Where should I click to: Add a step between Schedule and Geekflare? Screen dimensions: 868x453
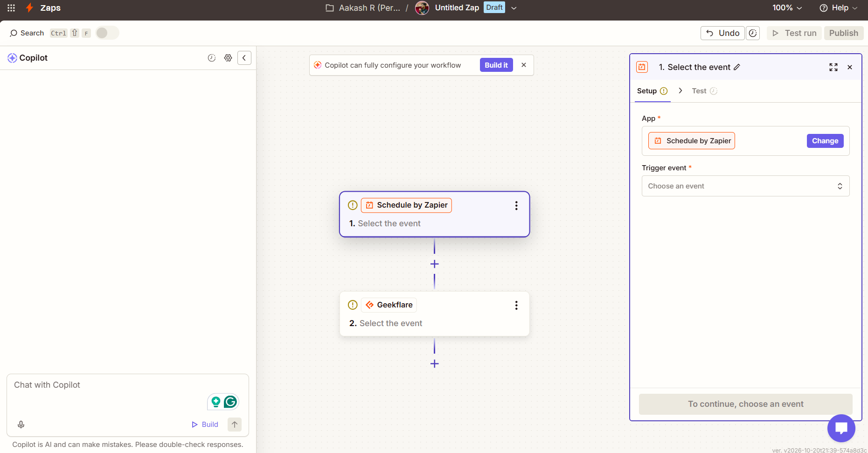[x=435, y=264]
